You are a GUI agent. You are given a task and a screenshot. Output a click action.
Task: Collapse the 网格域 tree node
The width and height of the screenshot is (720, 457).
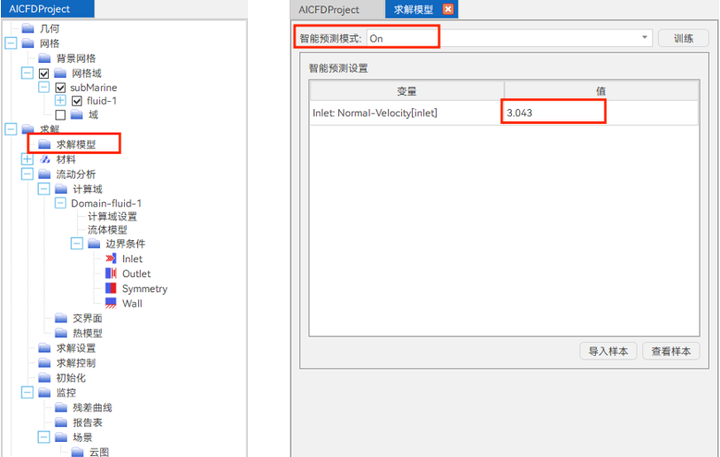(x=28, y=73)
